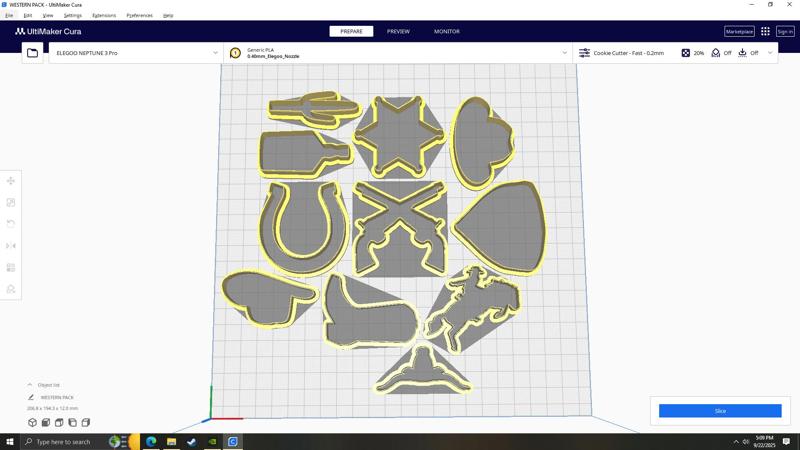Click the build plate adhesion Off icon
The width and height of the screenshot is (800, 450).
(x=742, y=53)
